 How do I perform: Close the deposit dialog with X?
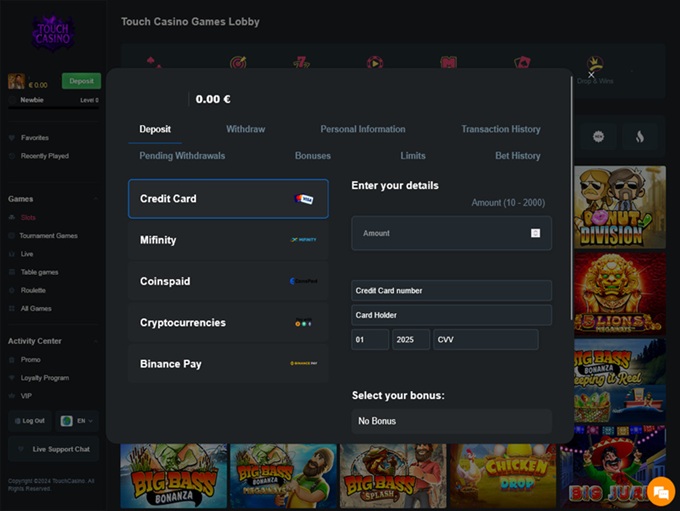pos(591,74)
